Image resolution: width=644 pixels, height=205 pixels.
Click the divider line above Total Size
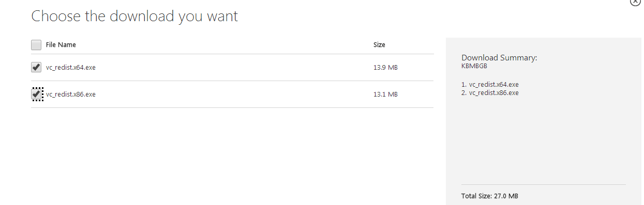click(x=543, y=185)
